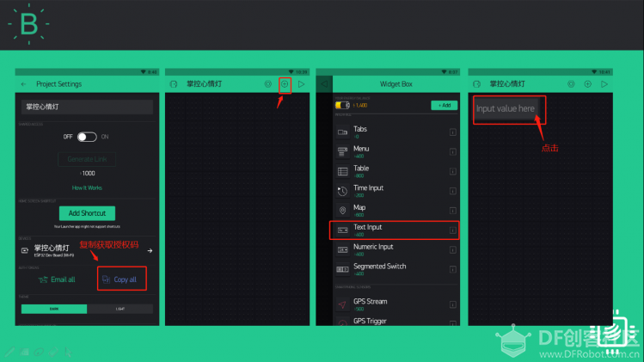Click the exit project icon in second screen
The image size is (644, 362).
(174, 84)
